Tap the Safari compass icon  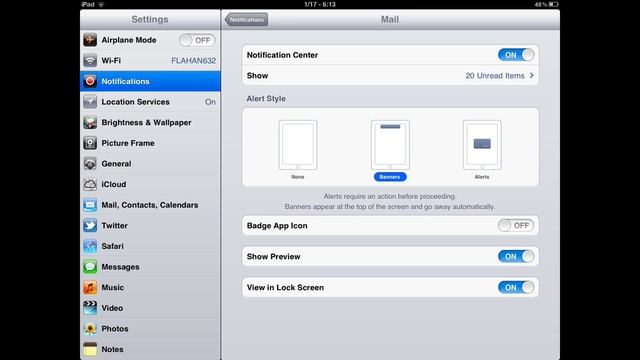coord(90,246)
